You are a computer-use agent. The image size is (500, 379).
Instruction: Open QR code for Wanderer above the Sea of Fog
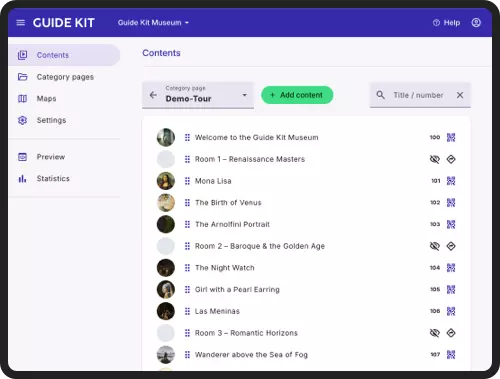tap(451, 354)
